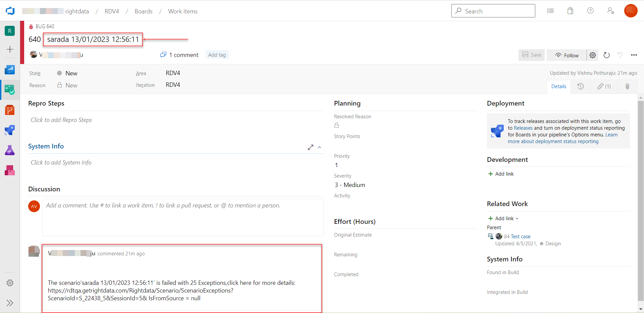Open Pipelines rocket icon in sidebar
This screenshot has width=644, height=313.
tap(10, 130)
